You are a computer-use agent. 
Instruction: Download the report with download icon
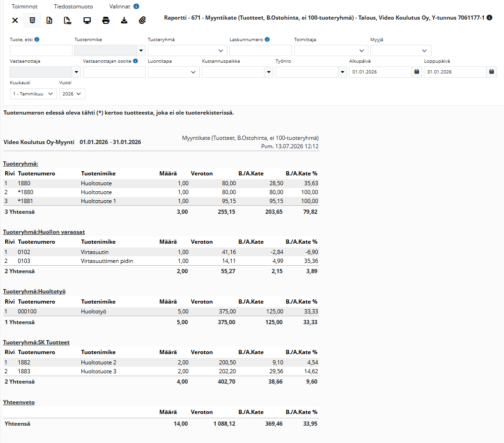pyautogui.click(x=124, y=21)
